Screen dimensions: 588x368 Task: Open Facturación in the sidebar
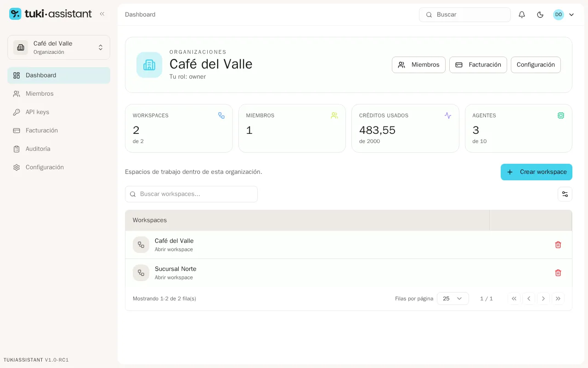pyautogui.click(x=59, y=131)
